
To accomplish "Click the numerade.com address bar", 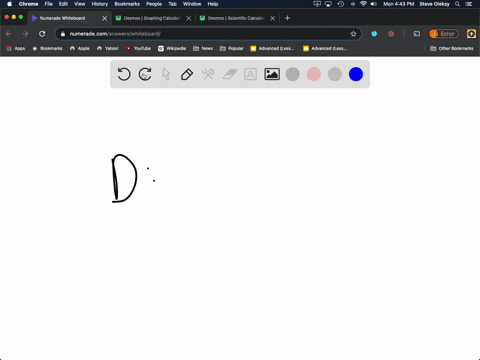I will pyautogui.click(x=207, y=34).
